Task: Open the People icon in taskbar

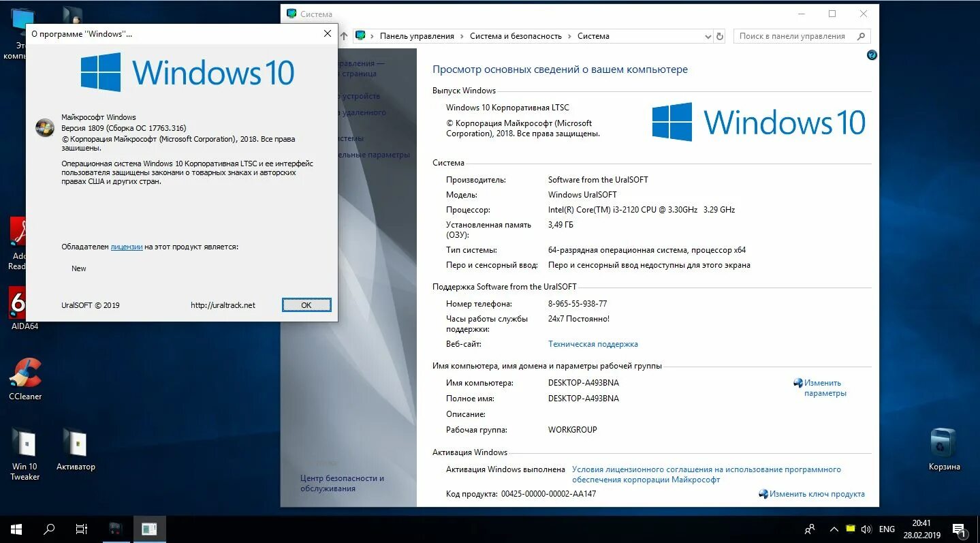Action: coord(809,529)
